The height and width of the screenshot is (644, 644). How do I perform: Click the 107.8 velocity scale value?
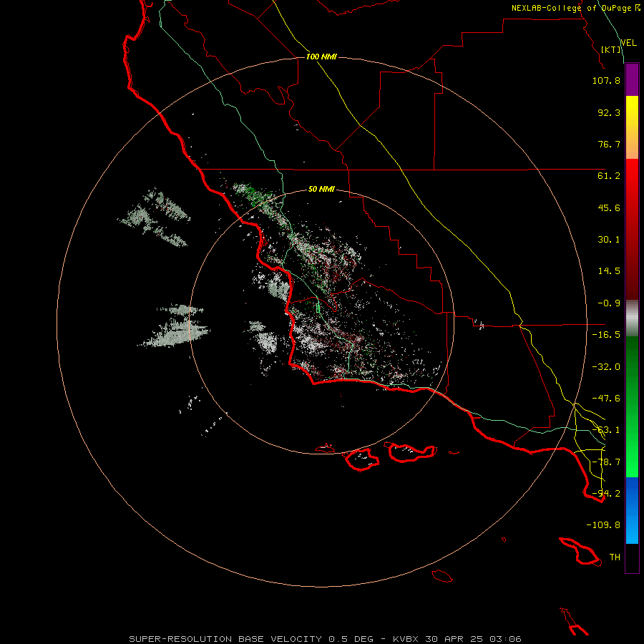(606, 80)
